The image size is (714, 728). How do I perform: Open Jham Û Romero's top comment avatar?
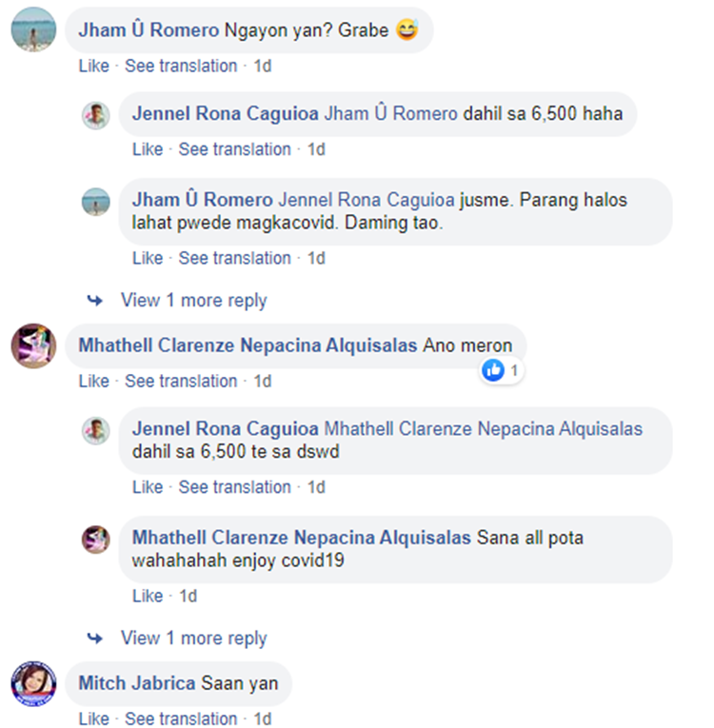tap(33, 30)
